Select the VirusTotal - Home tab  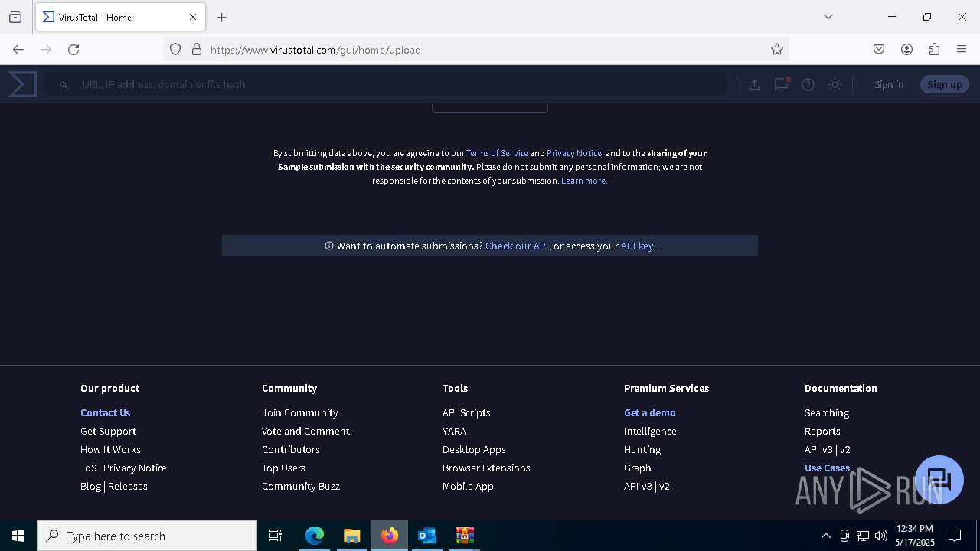[x=120, y=17]
